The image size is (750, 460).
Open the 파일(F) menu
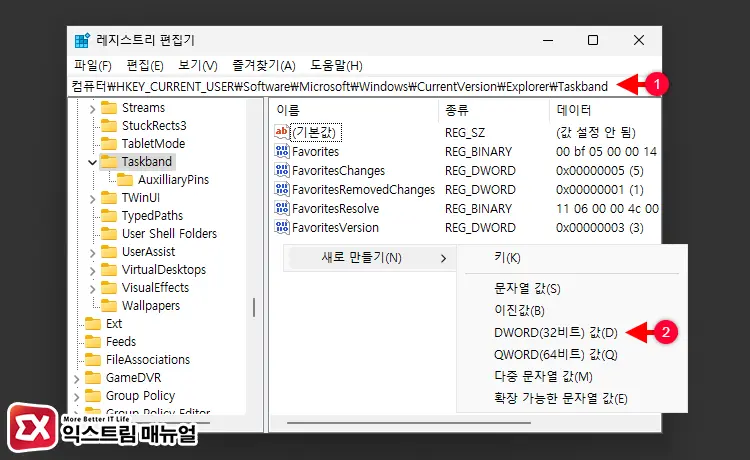click(x=93, y=66)
